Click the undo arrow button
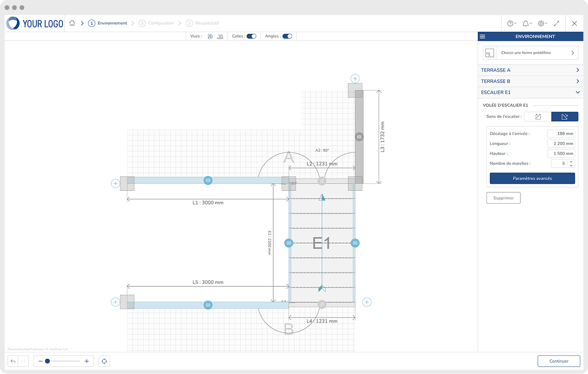The image size is (588, 374). click(x=13, y=361)
